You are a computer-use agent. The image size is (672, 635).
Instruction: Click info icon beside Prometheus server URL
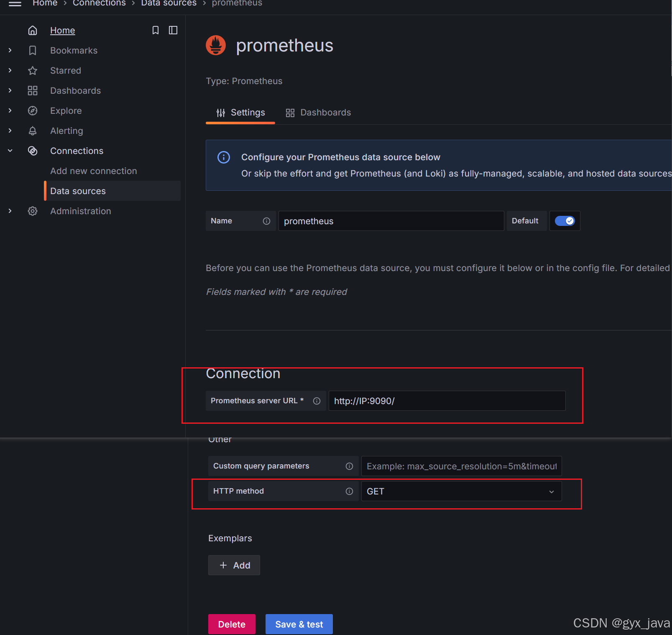tap(317, 401)
